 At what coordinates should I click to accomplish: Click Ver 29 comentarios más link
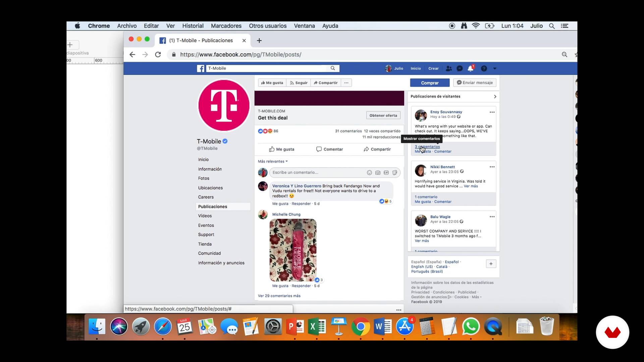point(279,296)
